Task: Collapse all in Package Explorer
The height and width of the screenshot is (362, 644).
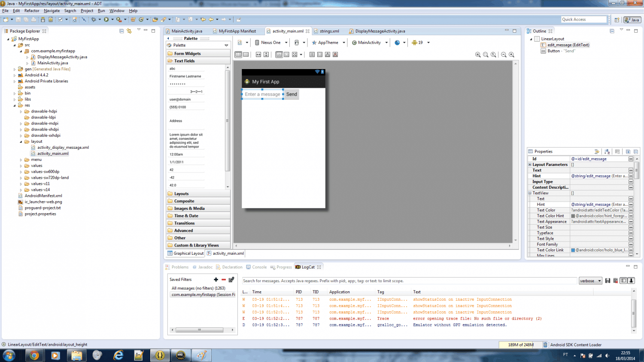Action: click(122, 31)
